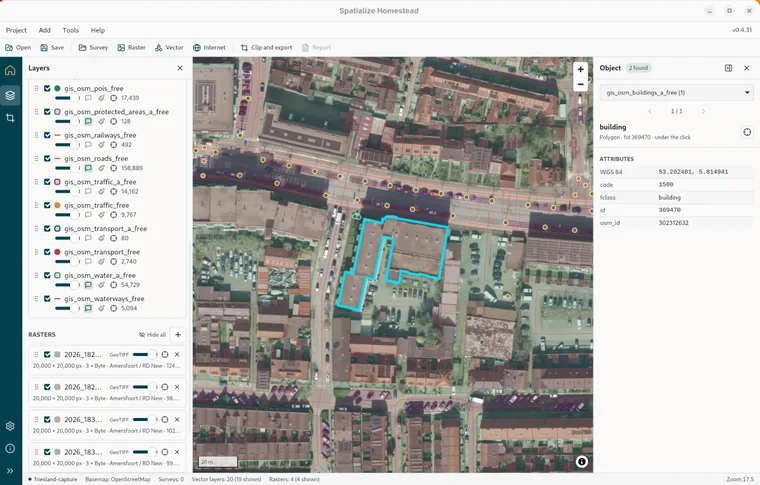The image size is (760, 485).
Task: Click the osm_id value 302312632
Action: tap(673, 223)
